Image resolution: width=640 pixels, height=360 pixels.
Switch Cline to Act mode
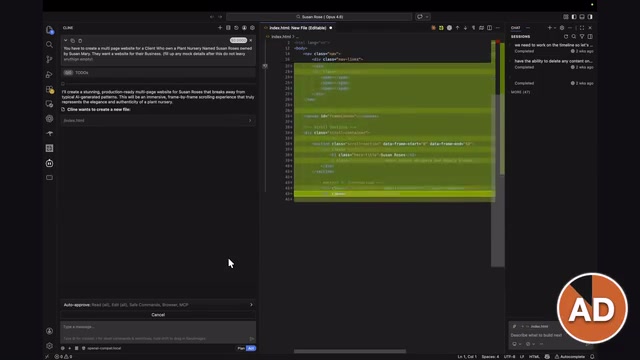(251, 348)
